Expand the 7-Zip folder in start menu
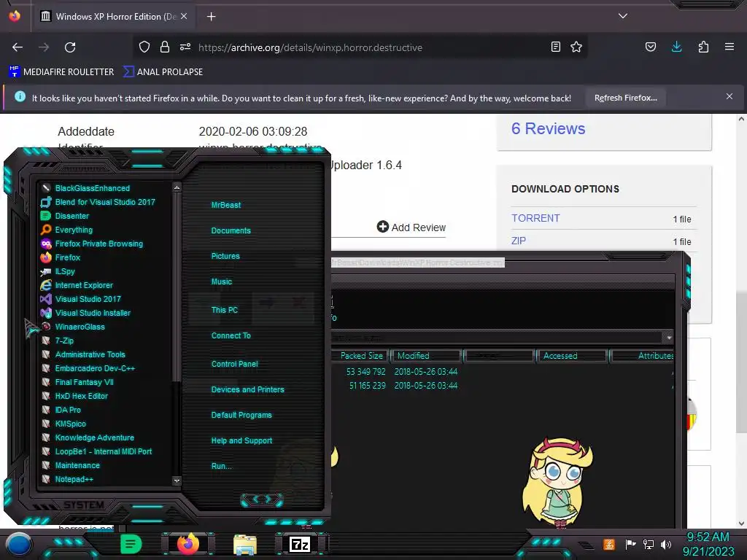 (x=57, y=341)
